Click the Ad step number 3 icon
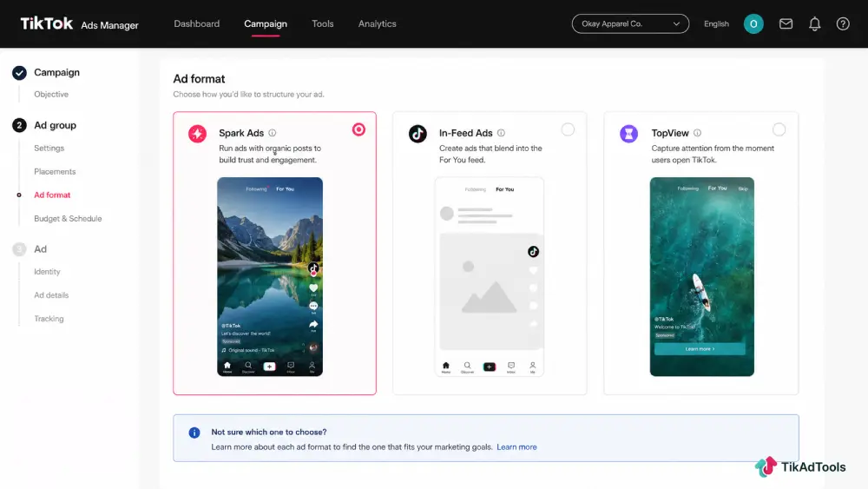The image size is (868, 489). pos(19,249)
